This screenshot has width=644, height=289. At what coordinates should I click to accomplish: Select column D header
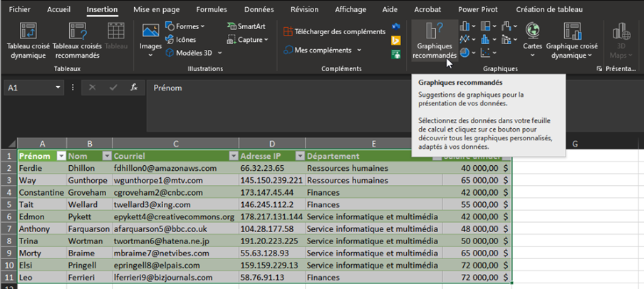(271, 144)
